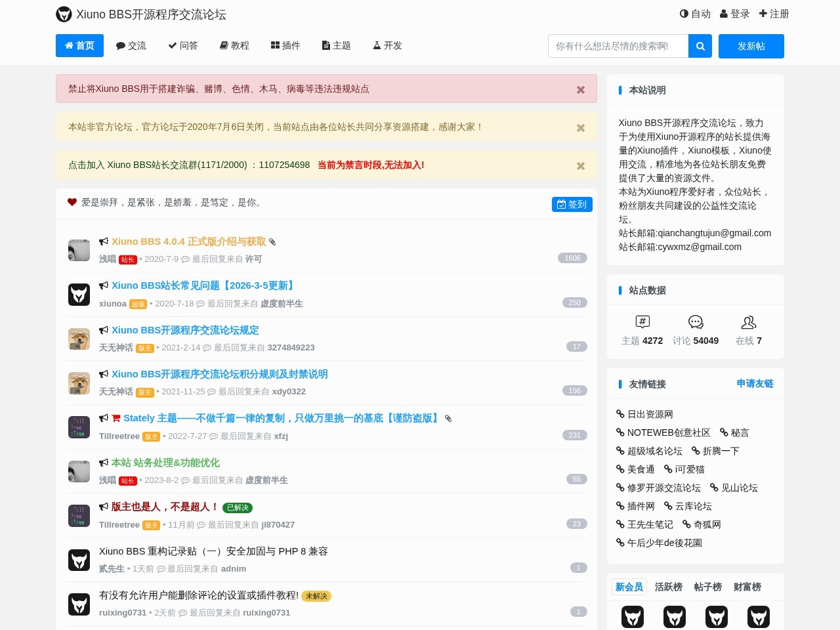Focus the search input field
This screenshot has width=840, height=630.
coord(618,46)
